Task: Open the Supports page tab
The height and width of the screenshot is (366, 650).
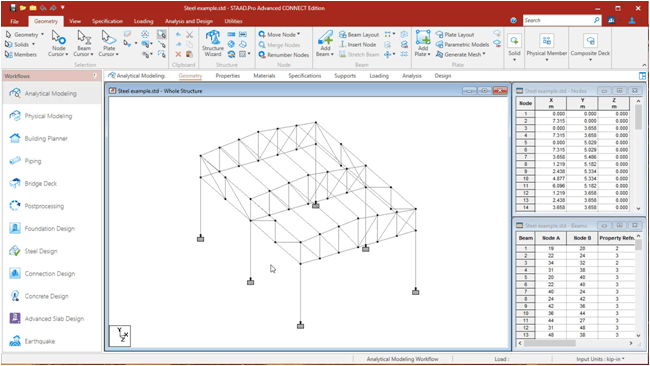Action: 345,76
